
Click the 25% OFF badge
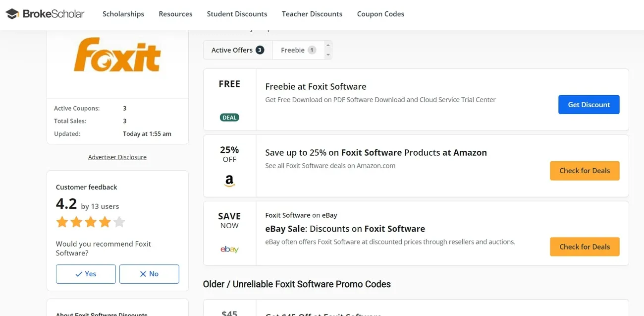tap(229, 154)
